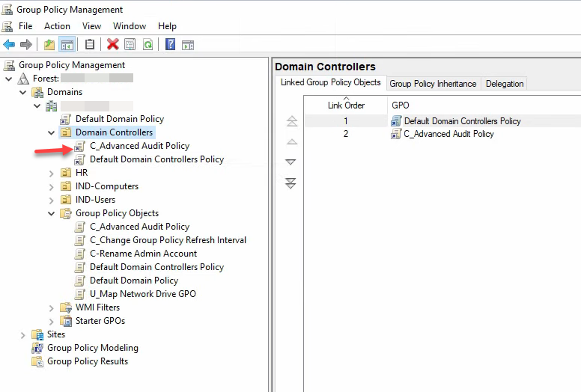Click the Starter GPOs folder icon
This screenshot has height=392, width=581.
click(x=66, y=321)
